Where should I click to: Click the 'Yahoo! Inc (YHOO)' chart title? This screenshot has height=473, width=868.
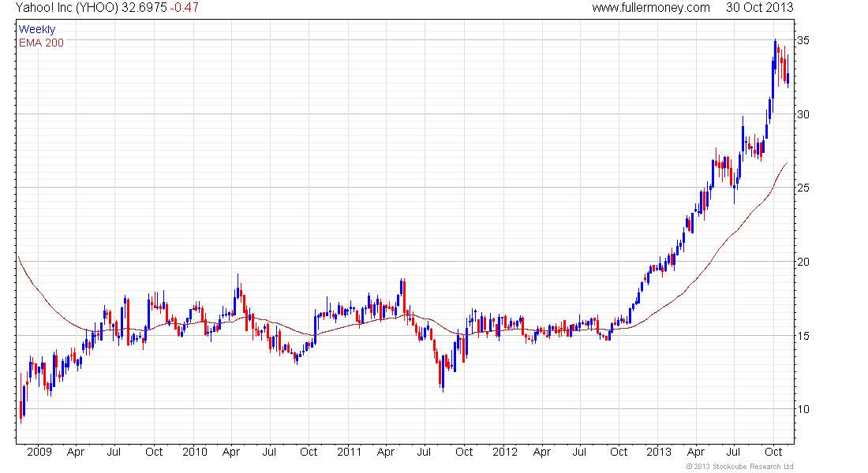click(x=67, y=8)
